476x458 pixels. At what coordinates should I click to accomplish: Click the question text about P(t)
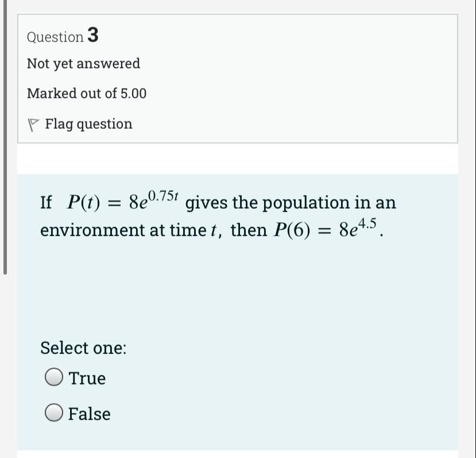218,215
